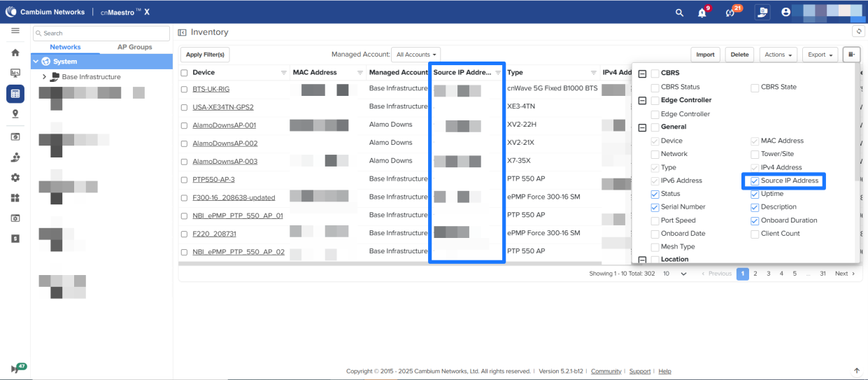Enable the CBRS Status column checkbox

[655, 87]
